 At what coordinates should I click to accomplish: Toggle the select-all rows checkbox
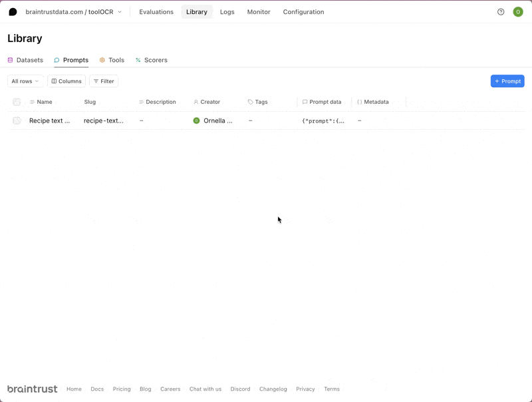(17, 102)
